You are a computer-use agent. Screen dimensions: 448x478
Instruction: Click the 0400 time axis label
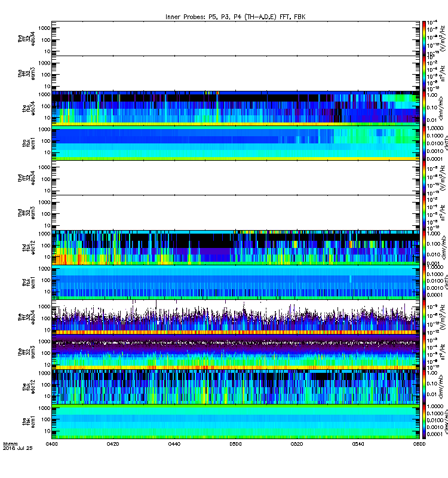(x=51, y=444)
